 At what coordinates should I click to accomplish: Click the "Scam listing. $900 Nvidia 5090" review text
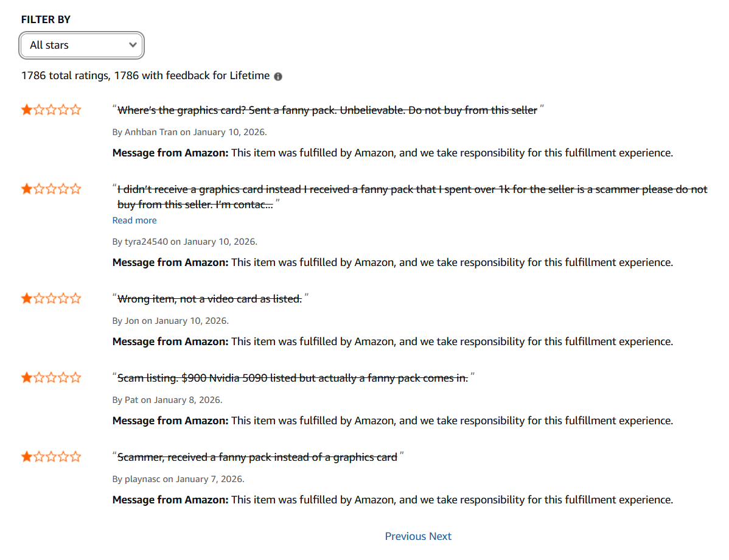[292, 378]
